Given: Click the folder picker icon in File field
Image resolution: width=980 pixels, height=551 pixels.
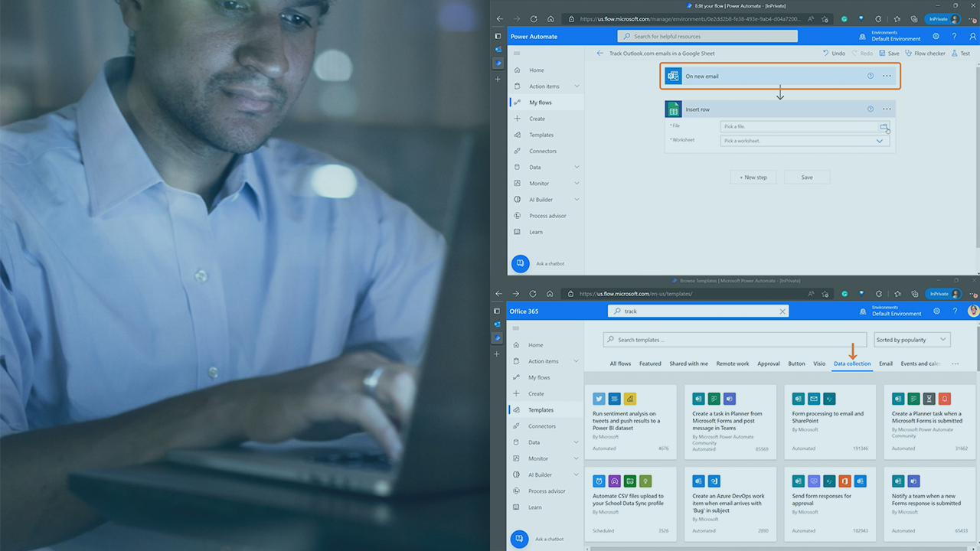Looking at the screenshot, I should 884,126.
